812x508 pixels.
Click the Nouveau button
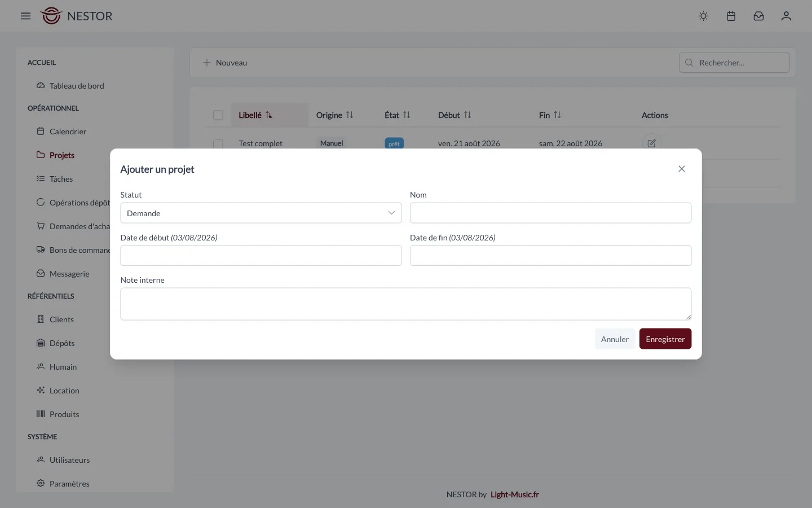[x=225, y=63]
